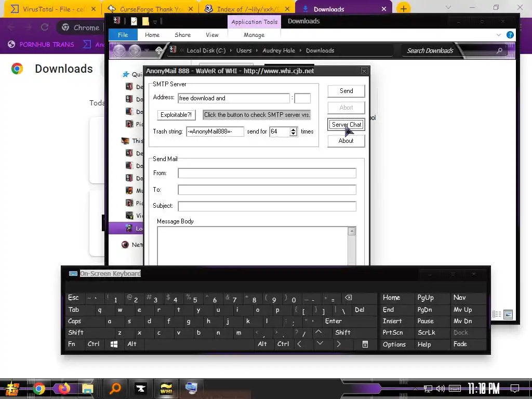
Task: Switch to details view icon
Action: [497, 314]
